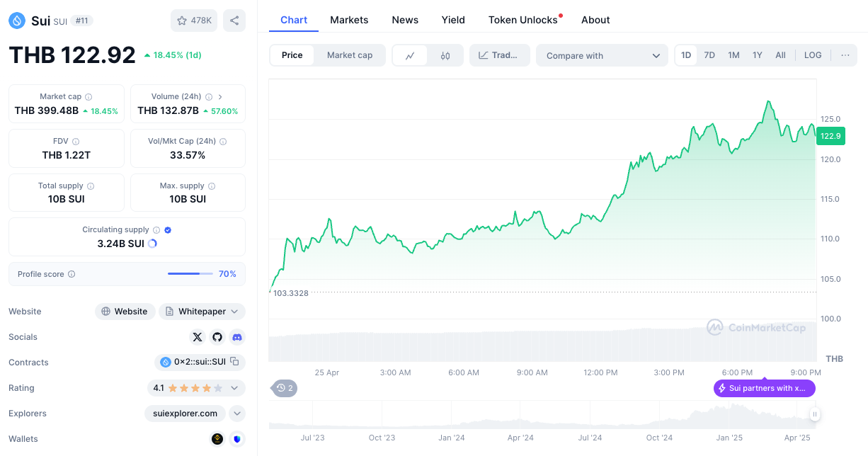Toggle chart to Market cap view
The image size is (868, 456).
(x=350, y=55)
